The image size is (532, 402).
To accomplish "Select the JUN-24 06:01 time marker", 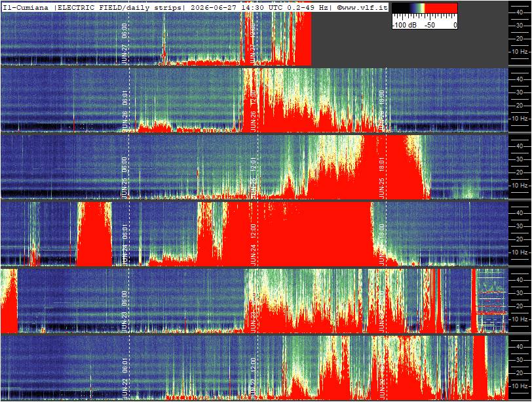I will pyautogui.click(x=124, y=244).
